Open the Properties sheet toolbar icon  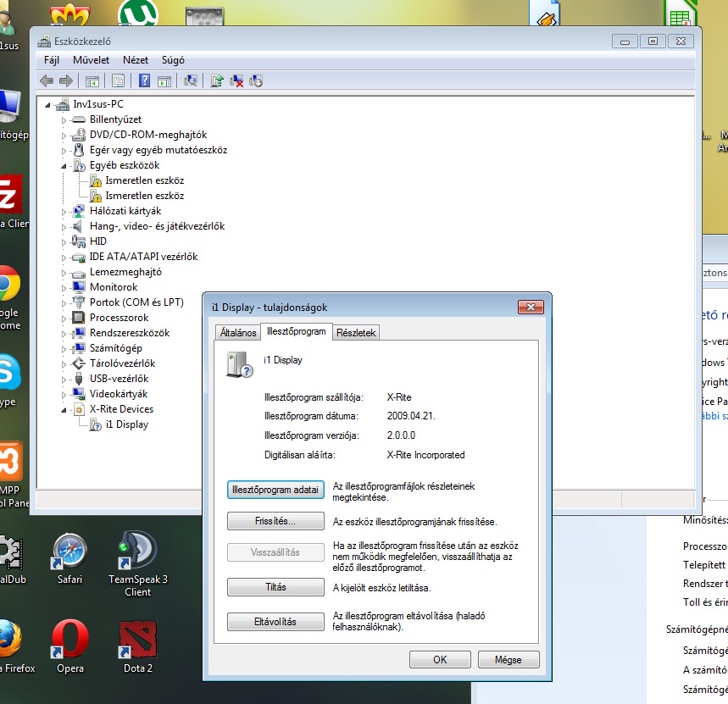click(119, 81)
